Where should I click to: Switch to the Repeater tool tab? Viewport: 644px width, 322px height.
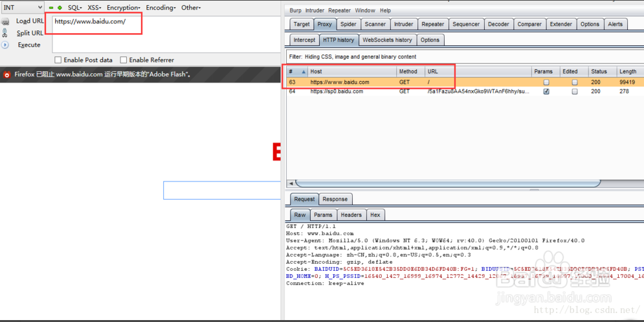[x=433, y=24]
